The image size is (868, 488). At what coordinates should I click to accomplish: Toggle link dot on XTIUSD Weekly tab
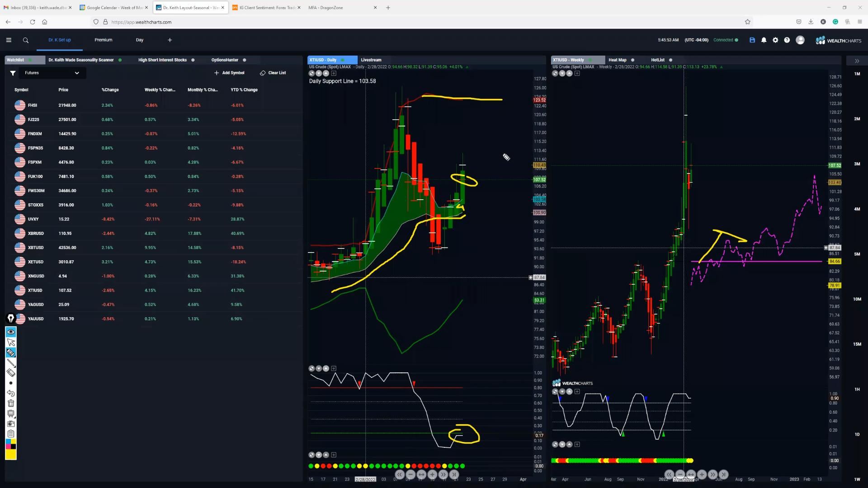pyautogui.click(x=590, y=60)
